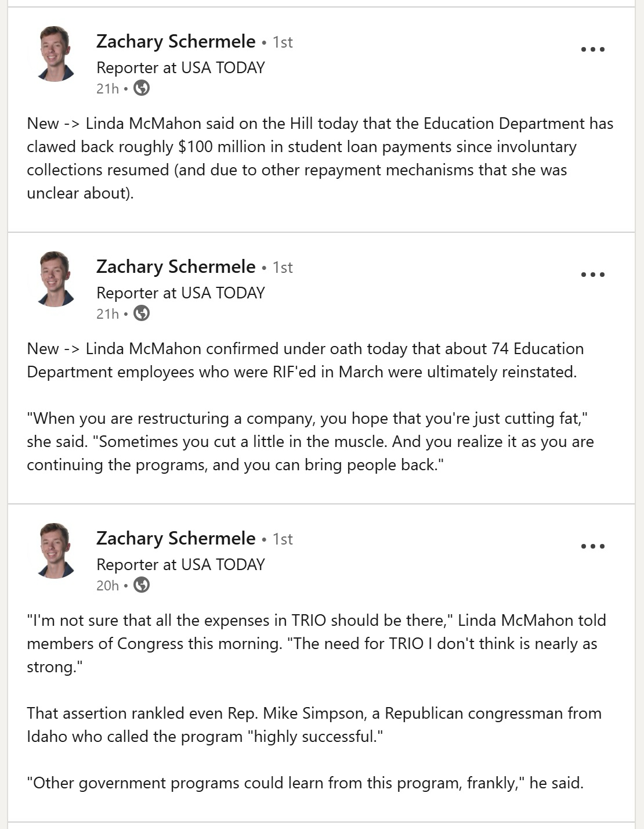
Task: Click "Reporter at USA TODAY" on the student loan post
Action: 180,68
